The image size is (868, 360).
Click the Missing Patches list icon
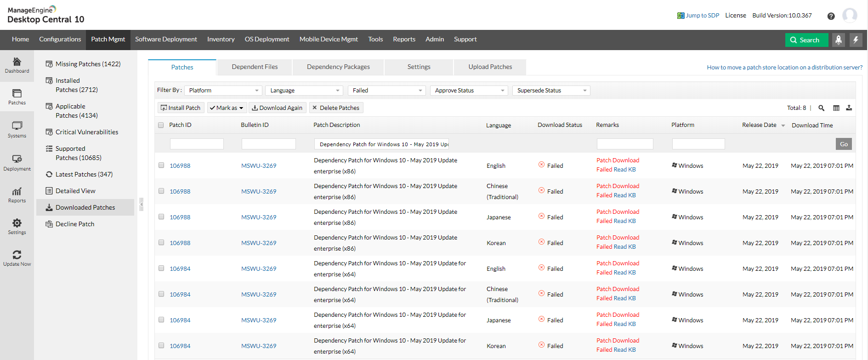[x=49, y=64]
